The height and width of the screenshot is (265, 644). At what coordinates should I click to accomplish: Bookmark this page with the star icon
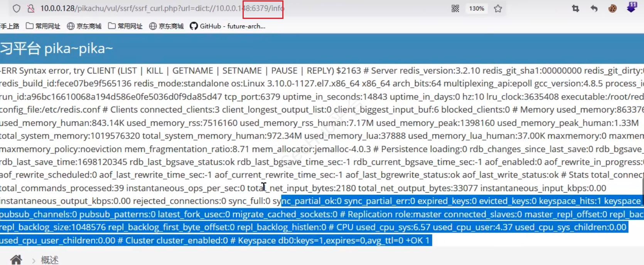pos(498,8)
